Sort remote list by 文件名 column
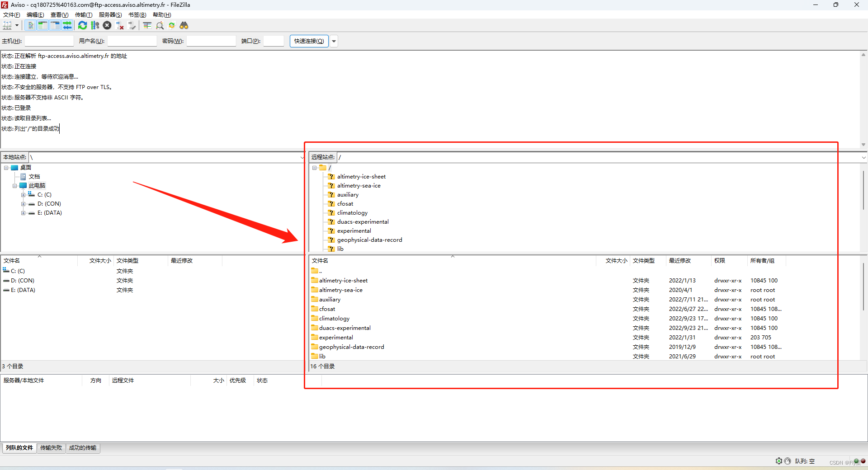 click(453, 261)
